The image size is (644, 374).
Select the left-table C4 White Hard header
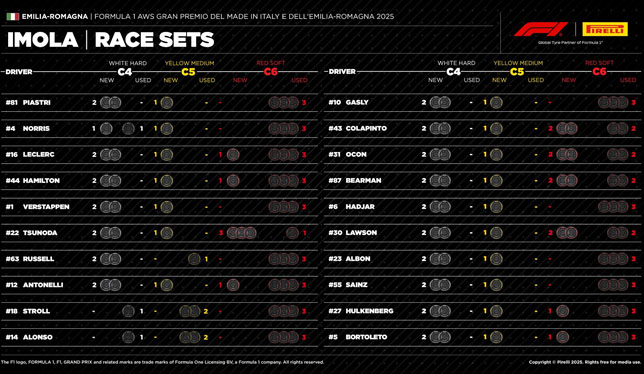click(x=126, y=69)
